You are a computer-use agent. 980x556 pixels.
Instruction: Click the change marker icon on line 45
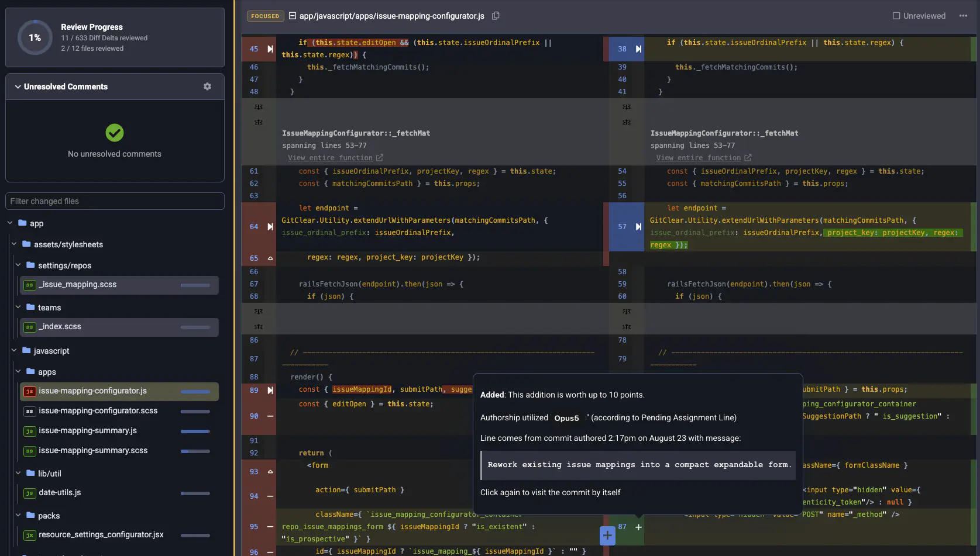[270, 49]
